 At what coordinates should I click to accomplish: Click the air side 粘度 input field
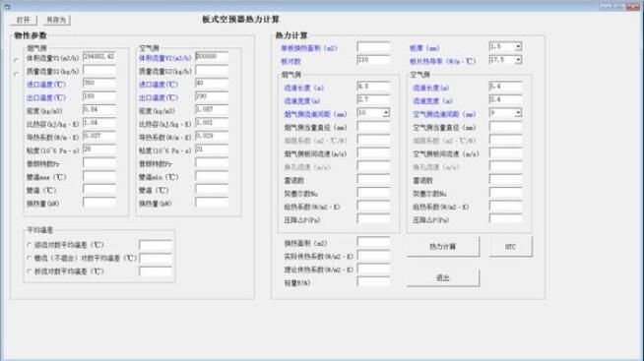(x=212, y=150)
